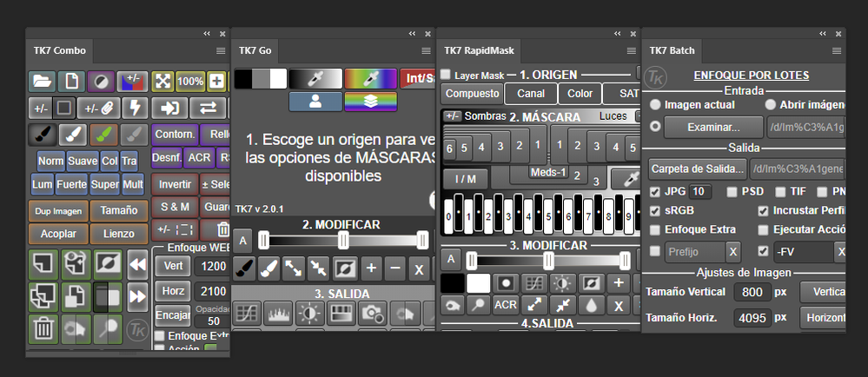Click the fast-forward double-arrow icon in TK7 Combo
The image size is (868, 377).
(136, 297)
